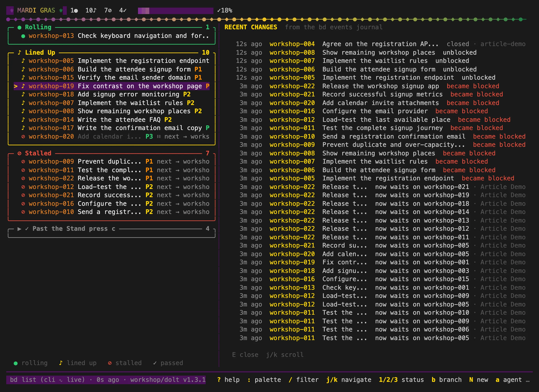Click the rolling legend green dot at bottom
Viewport: 539px width, 392px height.
[x=16, y=363]
